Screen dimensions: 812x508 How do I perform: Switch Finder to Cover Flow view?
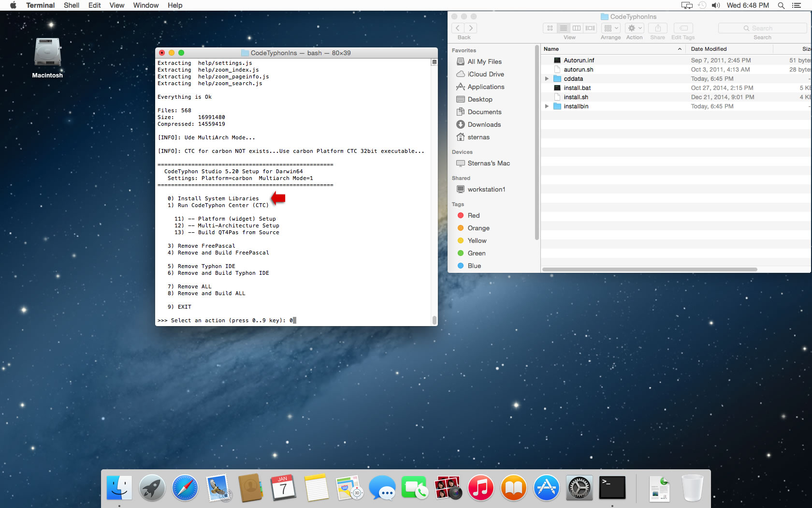pos(590,28)
